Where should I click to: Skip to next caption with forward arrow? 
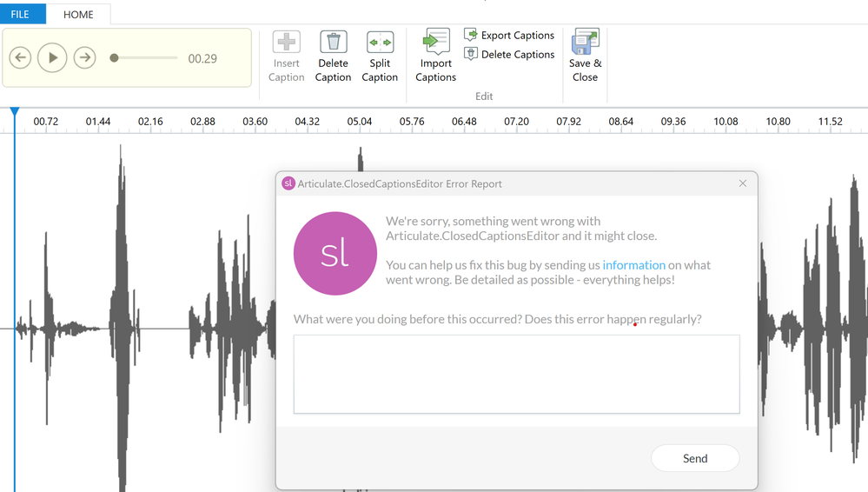[x=84, y=57]
